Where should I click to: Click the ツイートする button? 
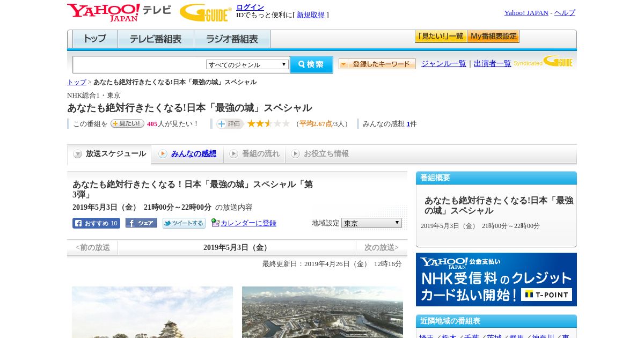pos(184,223)
